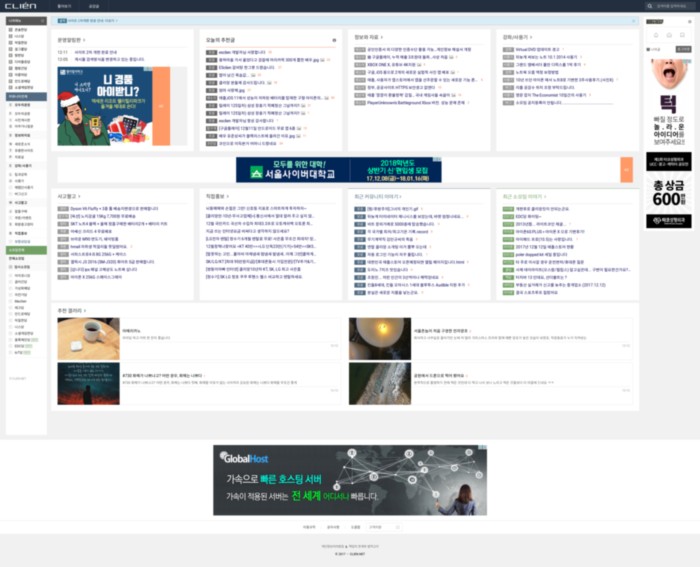Screen dimensions: 700x567
Task: Click the icon beside 오늘의 추천글 heading
Action: point(334,40)
